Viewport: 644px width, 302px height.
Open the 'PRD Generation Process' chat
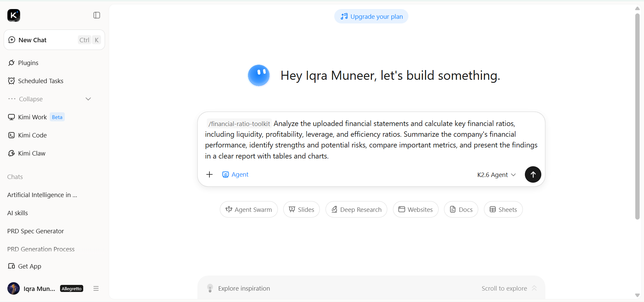tap(41, 249)
